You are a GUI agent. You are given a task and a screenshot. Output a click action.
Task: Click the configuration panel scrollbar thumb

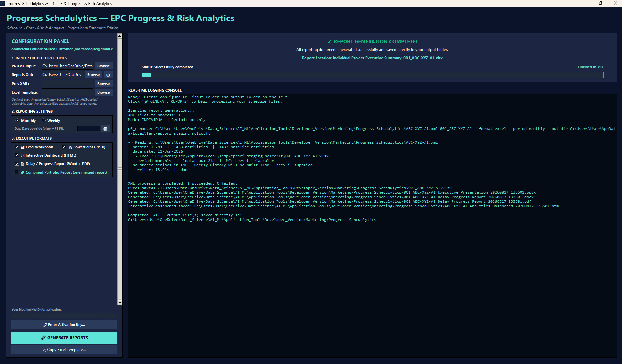(120, 169)
